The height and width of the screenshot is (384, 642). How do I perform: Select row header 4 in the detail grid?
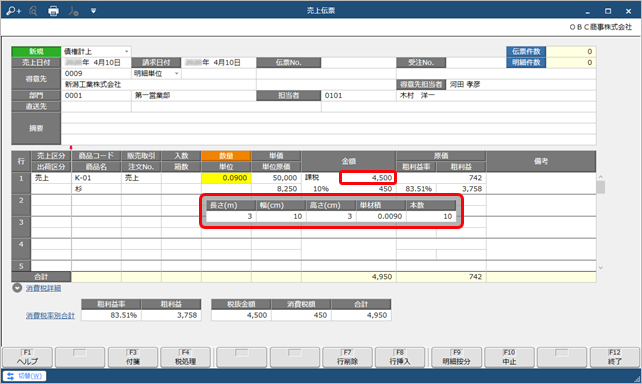(21, 249)
